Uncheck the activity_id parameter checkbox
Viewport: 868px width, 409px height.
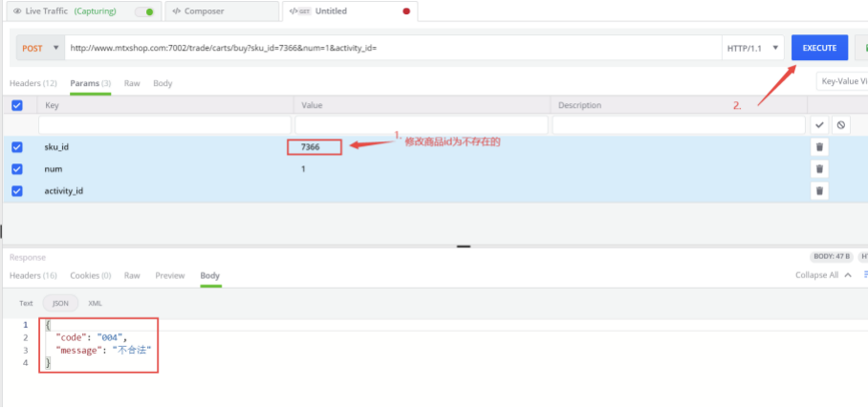point(17,191)
